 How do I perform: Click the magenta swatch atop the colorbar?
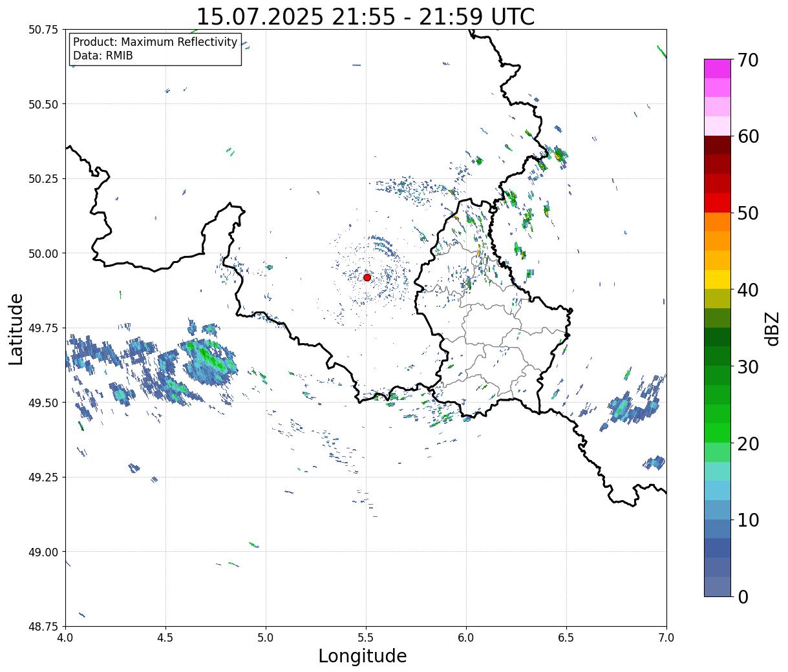coord(718,68)
